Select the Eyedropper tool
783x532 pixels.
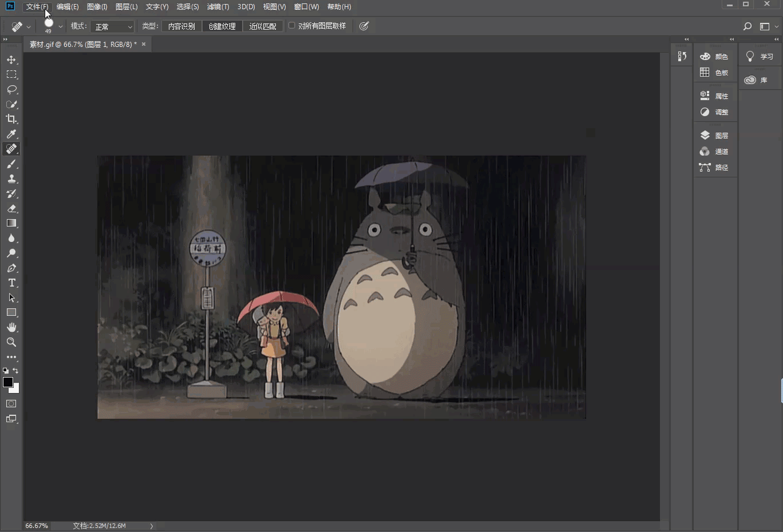coord(11,134)
